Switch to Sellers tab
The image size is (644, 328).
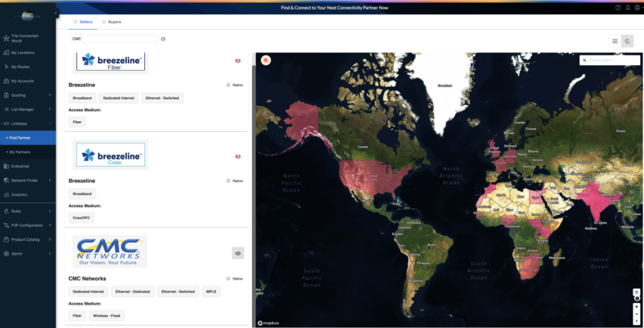point(83,22)
